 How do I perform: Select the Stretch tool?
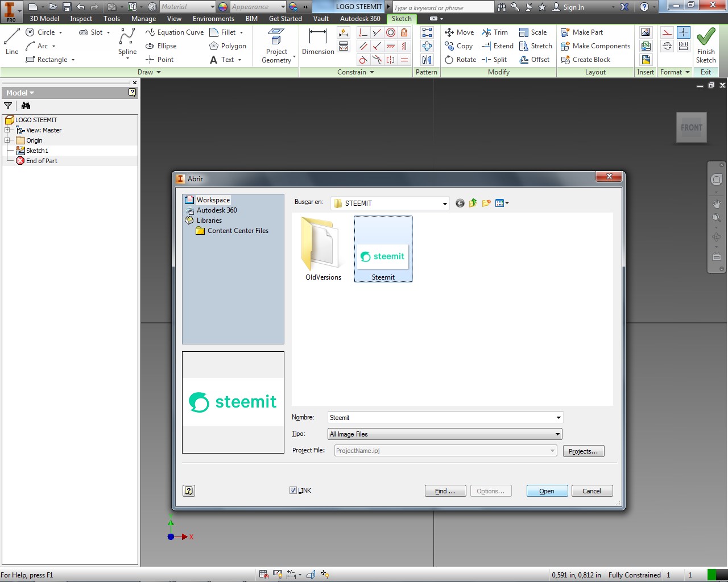pyautogui.click(x=535, y=46)
